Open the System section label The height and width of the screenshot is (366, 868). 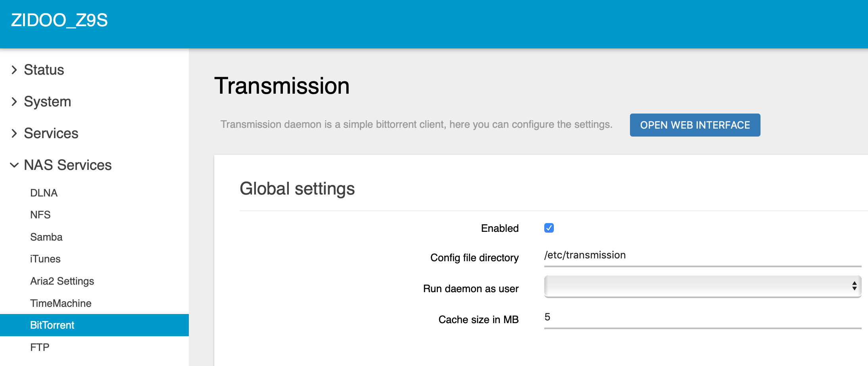[x=48, y=102]
